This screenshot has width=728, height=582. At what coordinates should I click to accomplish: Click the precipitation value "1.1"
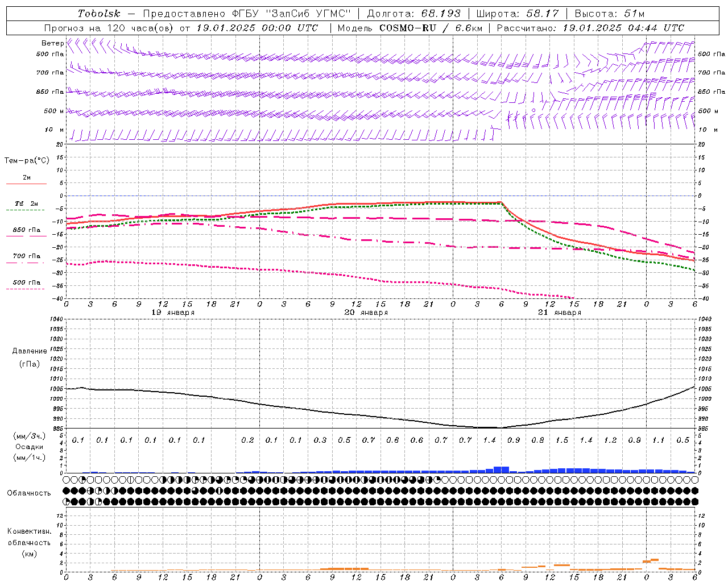tap(658, 440)
